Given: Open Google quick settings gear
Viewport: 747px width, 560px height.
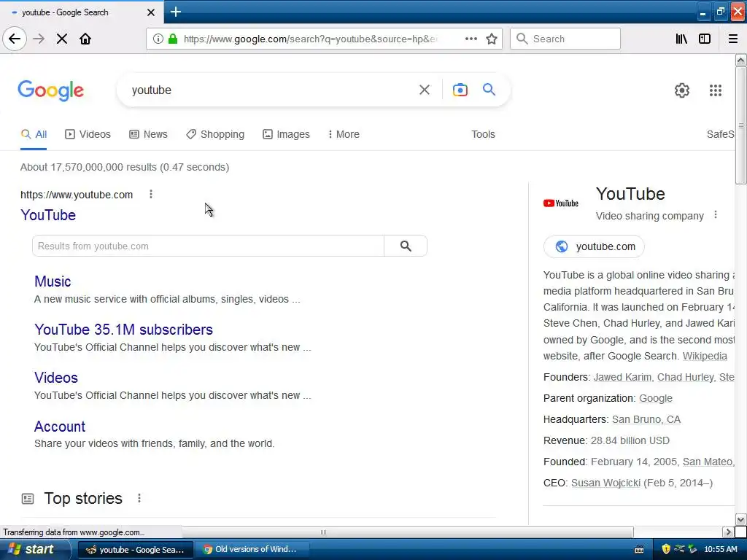Looking at the screenshot, I should [682, 90].
